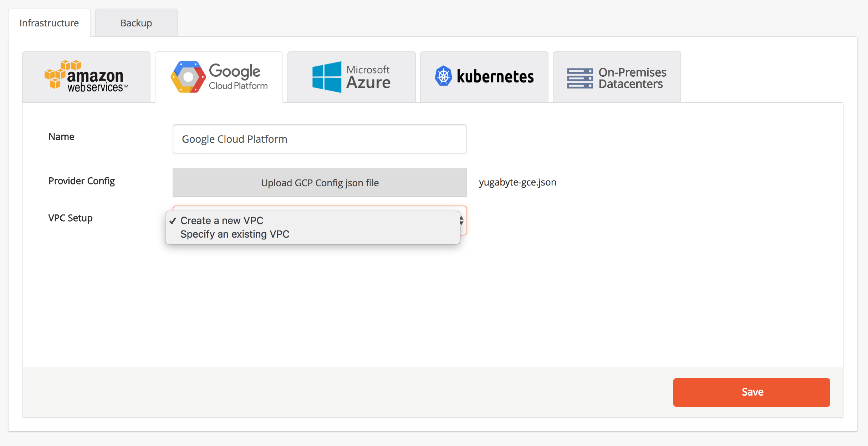Open the kubernetes provider tab text
Screen dimensions: 868x446
tap(495, 76)
